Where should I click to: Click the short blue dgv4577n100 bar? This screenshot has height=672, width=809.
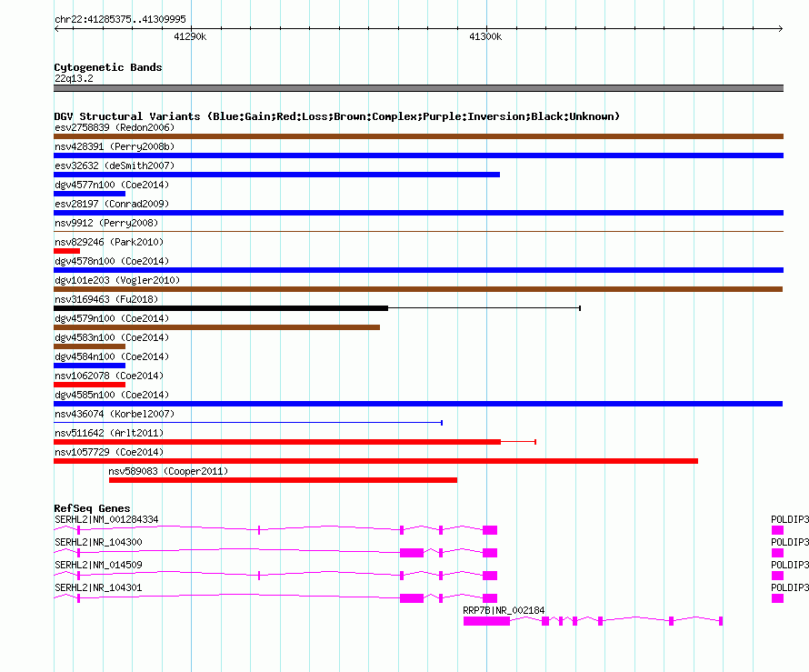click(89, 194)
